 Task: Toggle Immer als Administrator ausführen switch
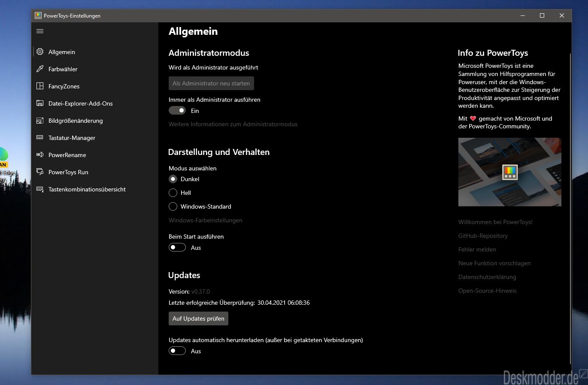177,111
